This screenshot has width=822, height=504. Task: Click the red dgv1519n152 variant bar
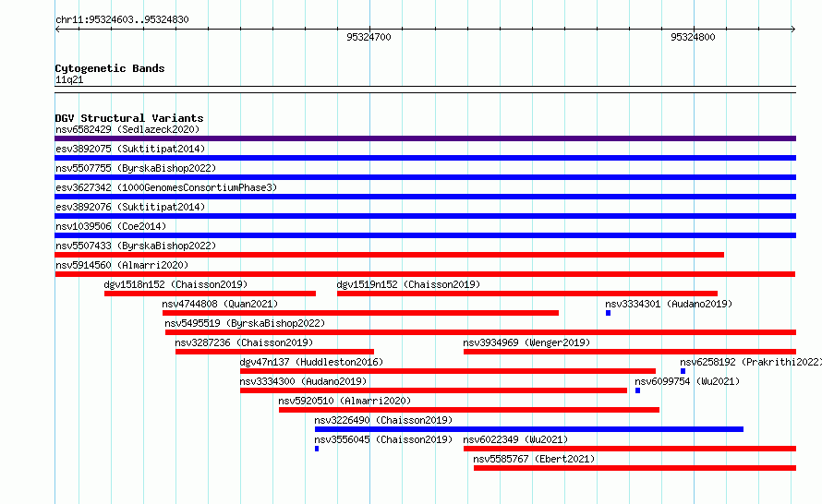click(527, 294)
